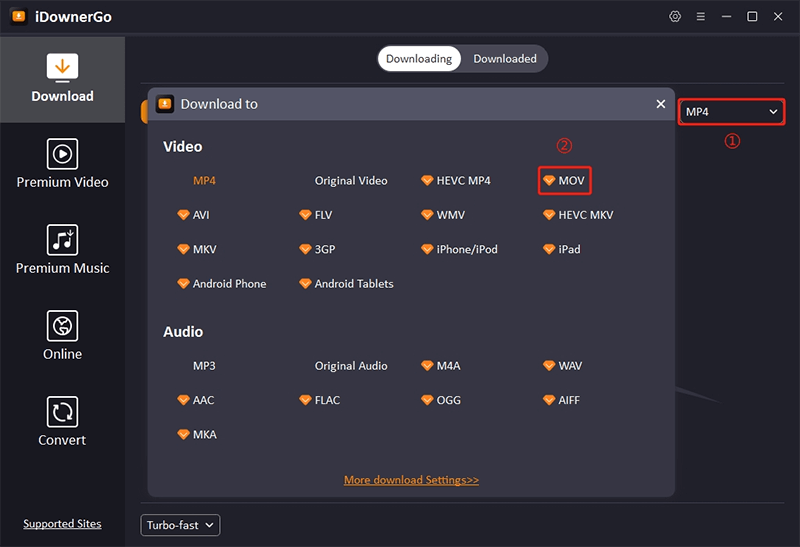This screenshot has width=800, height=547.
Task: Open the Supported Sites link
Action: pyautogui.click(x=62, y=524)
